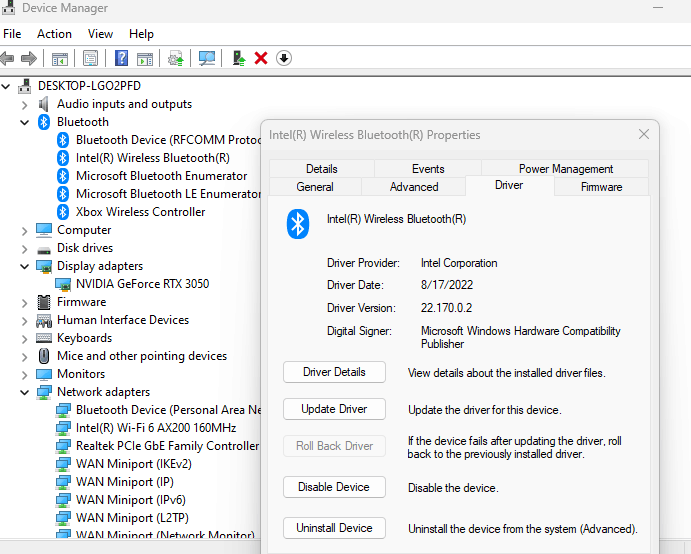Open the Help menu
Image resolution: width=691 pixels, height=554 pixels.
[x=141, y=34]
